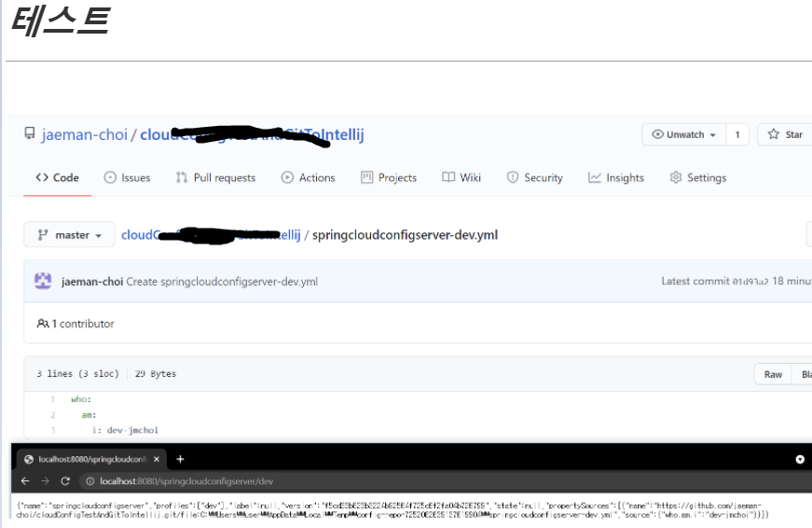View the Raw file

[773, 374]
